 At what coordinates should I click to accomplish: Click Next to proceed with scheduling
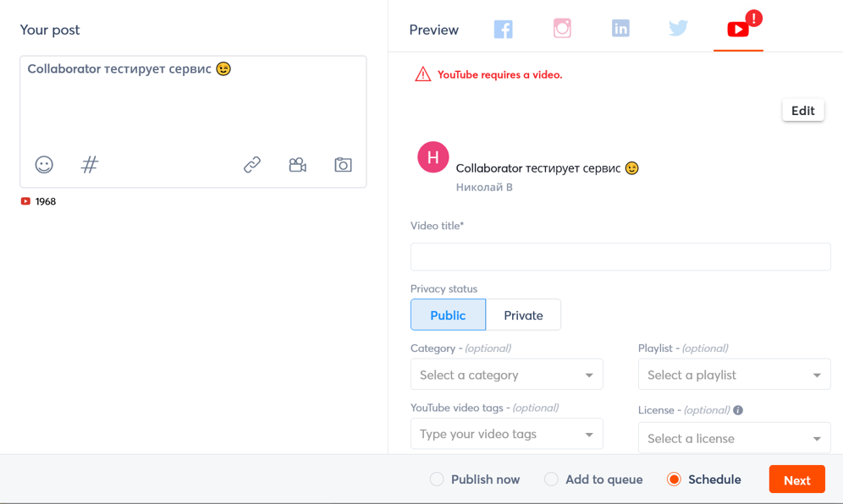[x=796, y=479]
